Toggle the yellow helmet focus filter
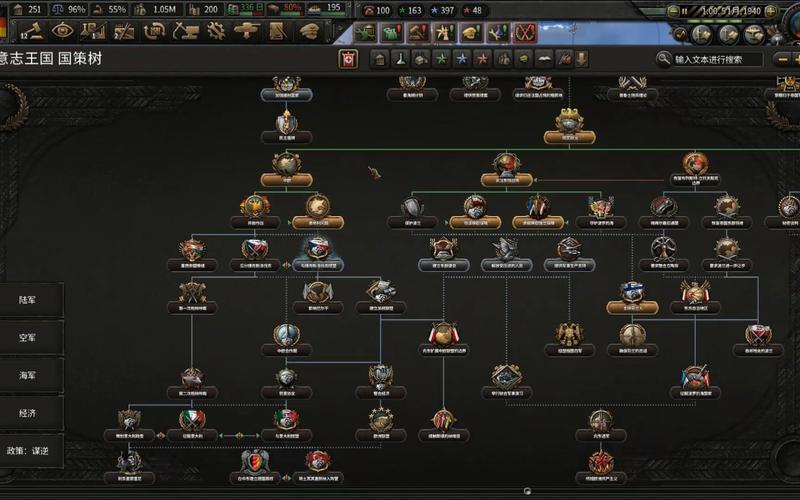Screen dimensions: 800x500 tap(523, 60)
